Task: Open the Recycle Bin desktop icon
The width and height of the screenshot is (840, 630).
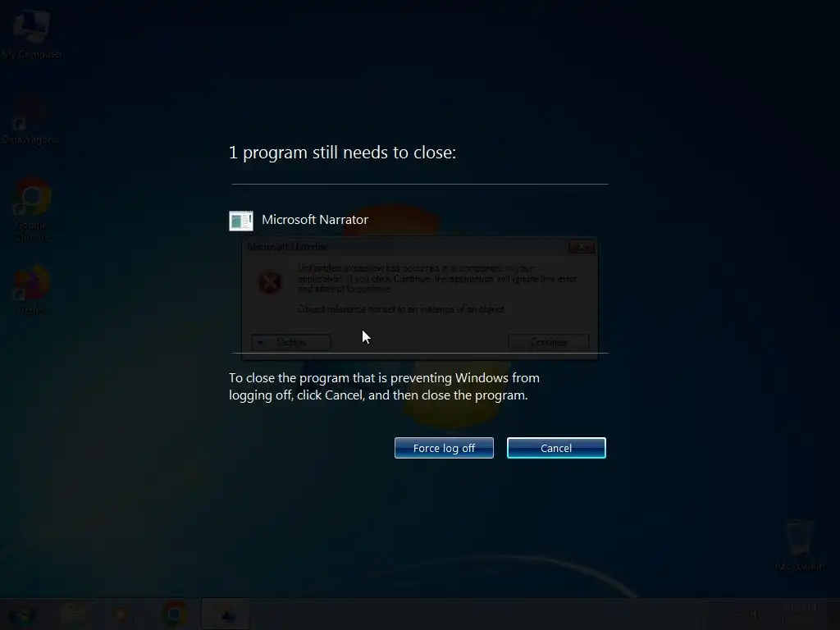Action: [x=799, y=545]
